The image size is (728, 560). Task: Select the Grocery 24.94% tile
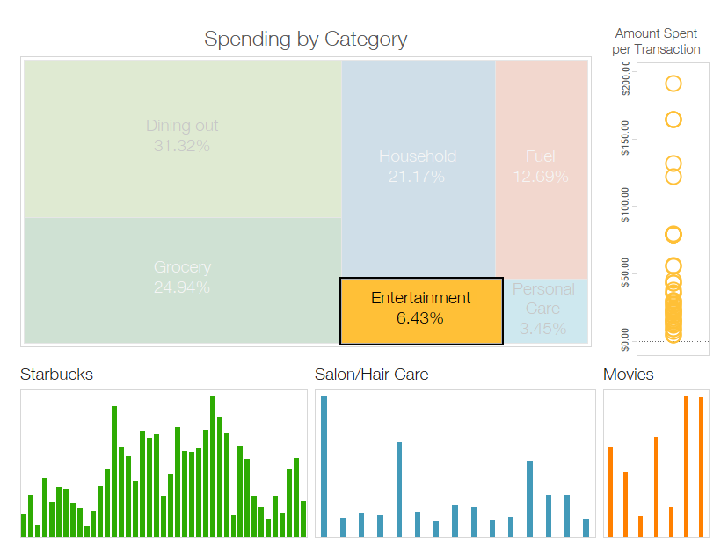(182, 279)
